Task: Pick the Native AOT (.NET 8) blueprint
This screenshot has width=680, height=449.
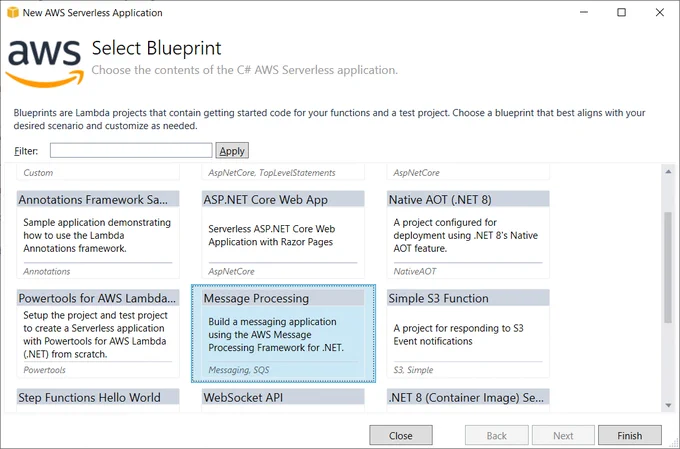Action: pyautogui.click(x=468, y=235)
